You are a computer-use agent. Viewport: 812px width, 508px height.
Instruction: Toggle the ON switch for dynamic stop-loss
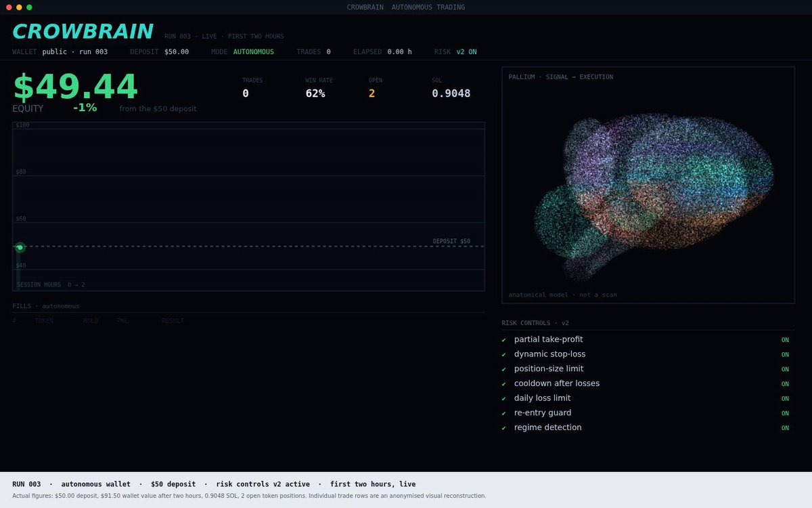(x=785, y=355)
